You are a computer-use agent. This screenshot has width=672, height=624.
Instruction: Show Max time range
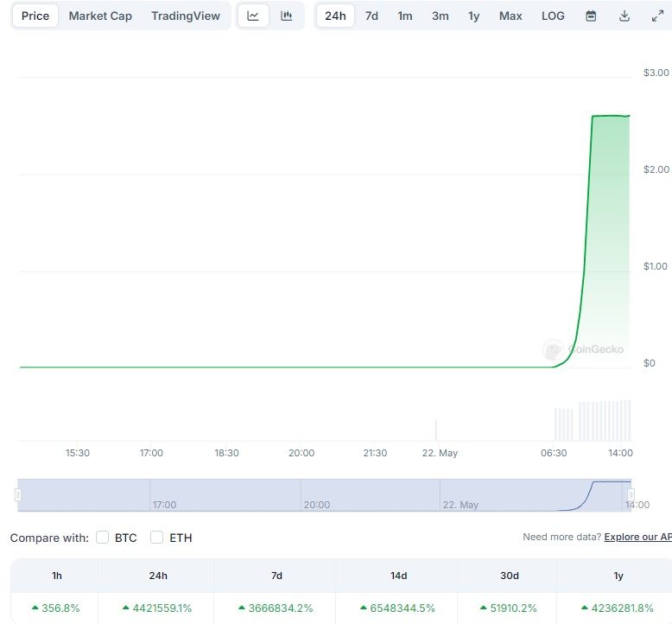click(x=510, y=16)
